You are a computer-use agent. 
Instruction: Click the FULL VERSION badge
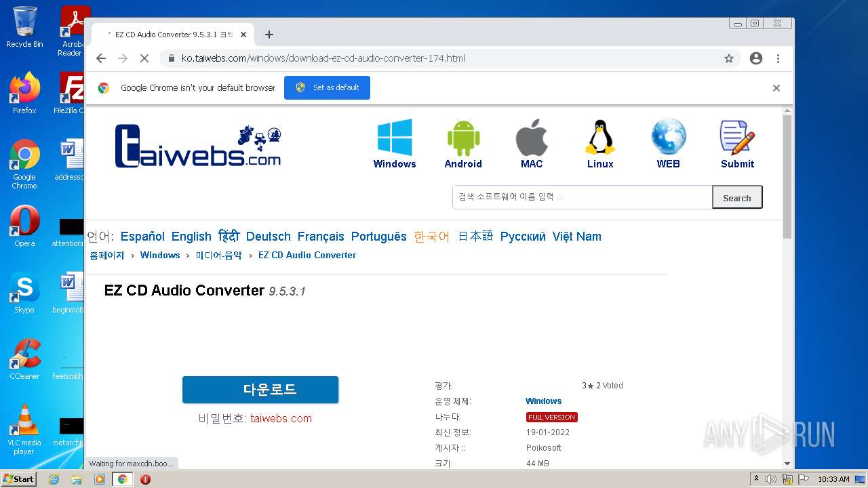coord(552,417)
